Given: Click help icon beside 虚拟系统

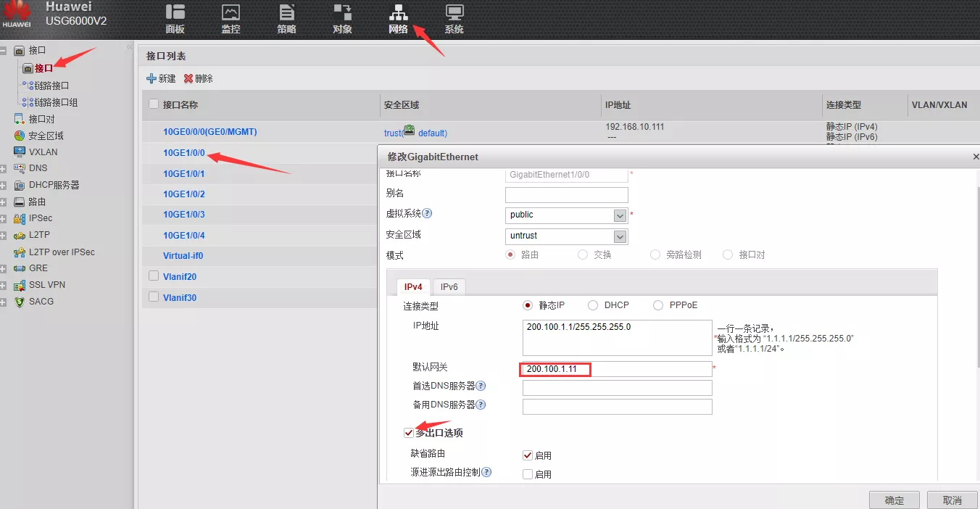Looking at the screenshot, I should 427,214.
